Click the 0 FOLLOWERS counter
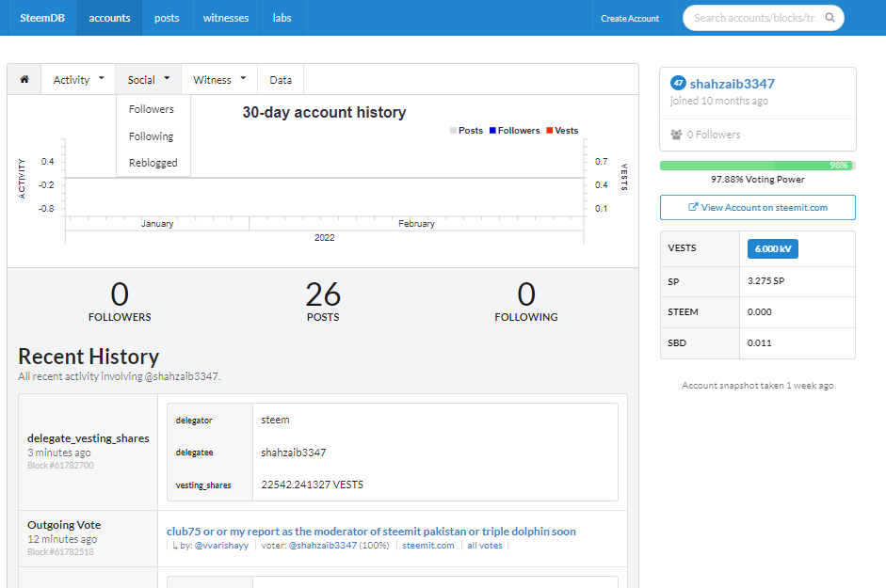 [120, 302]
